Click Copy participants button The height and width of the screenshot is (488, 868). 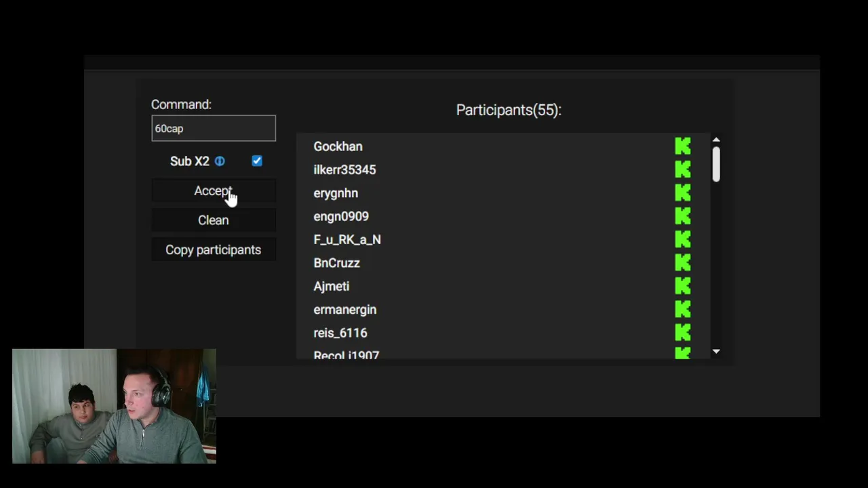pyautogui.click(x=213, y=250)
